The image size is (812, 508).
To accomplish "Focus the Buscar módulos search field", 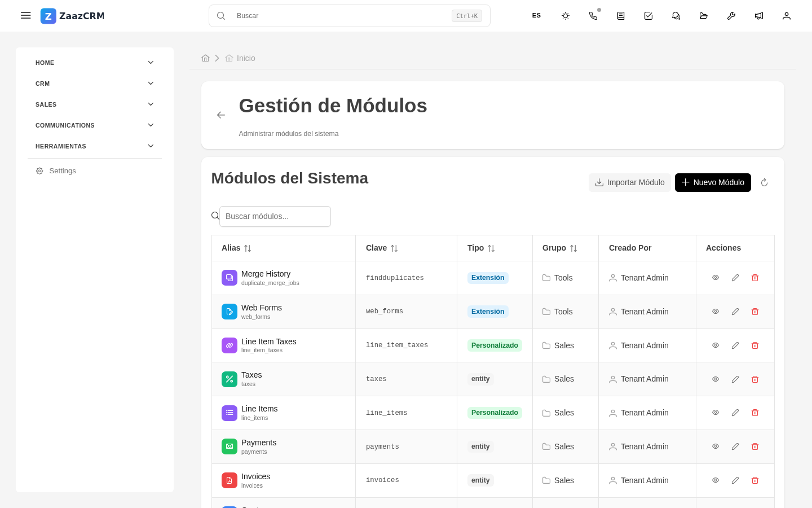I will 275,216.
